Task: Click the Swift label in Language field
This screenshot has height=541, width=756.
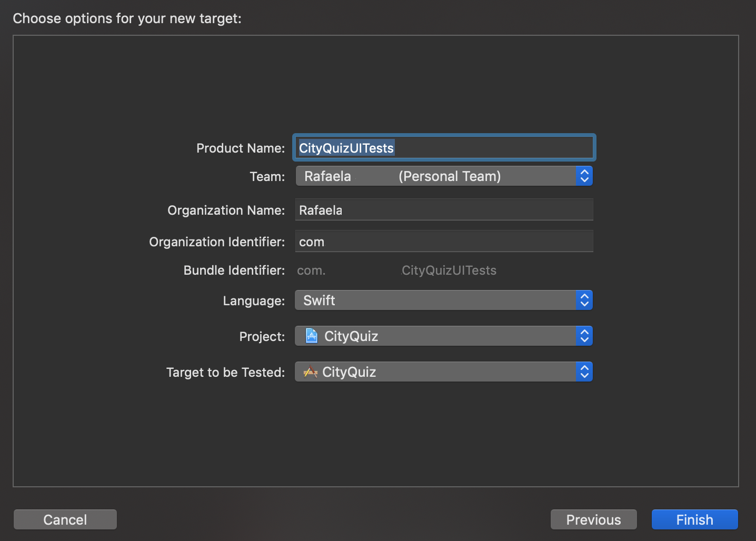Action: click(319, 300)
